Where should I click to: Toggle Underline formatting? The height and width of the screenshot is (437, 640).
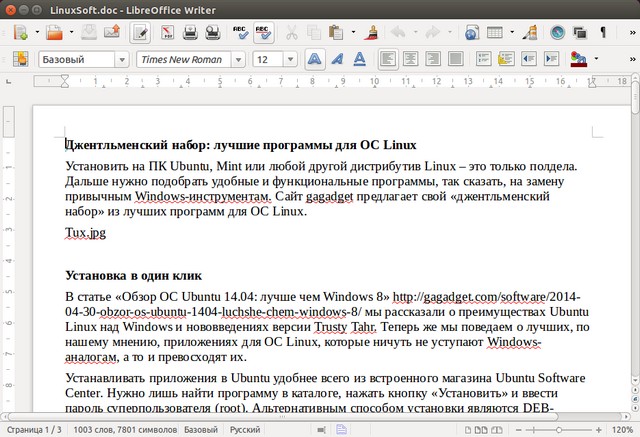pos(360,59)
